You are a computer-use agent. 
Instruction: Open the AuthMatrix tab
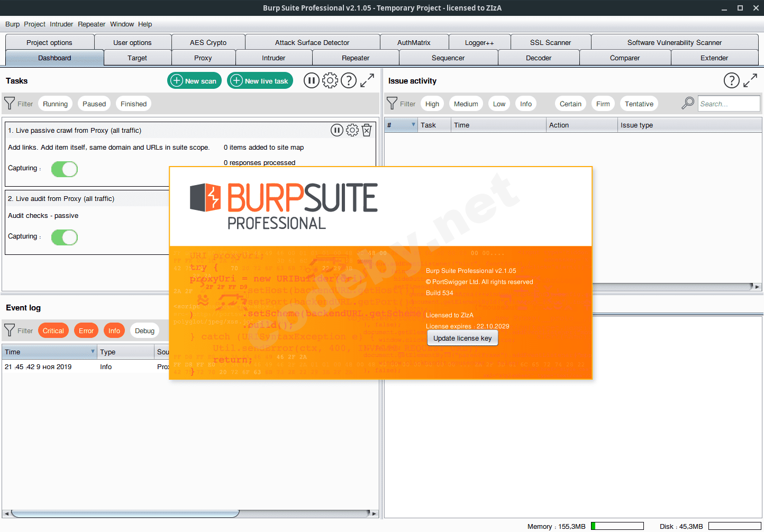(x=414, y=42)
